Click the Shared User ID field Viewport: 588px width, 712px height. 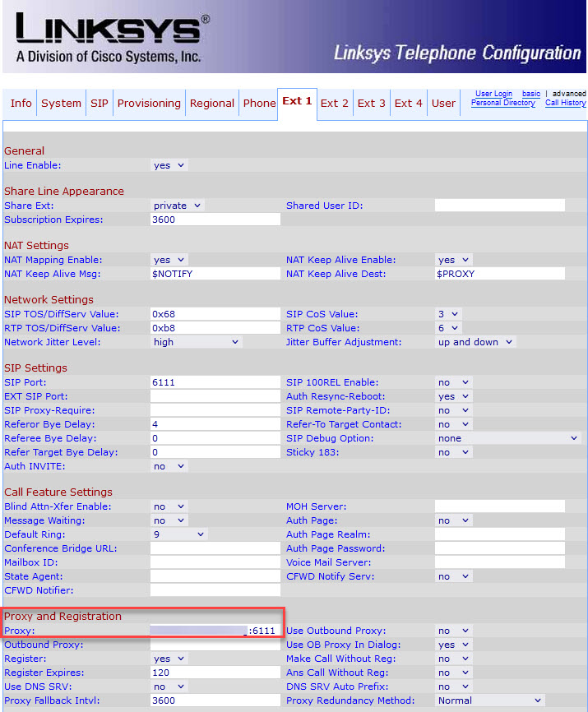(500, 206)
